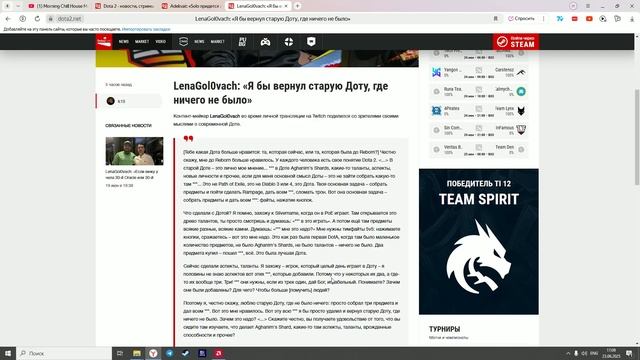This screenshot has height=360, width=640.
Task: Click the Yangon team logo
Action: 436,72
